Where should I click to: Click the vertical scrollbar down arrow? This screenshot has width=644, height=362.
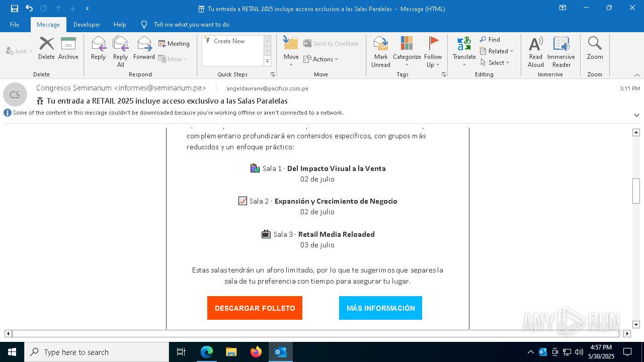tap(636, 325)
